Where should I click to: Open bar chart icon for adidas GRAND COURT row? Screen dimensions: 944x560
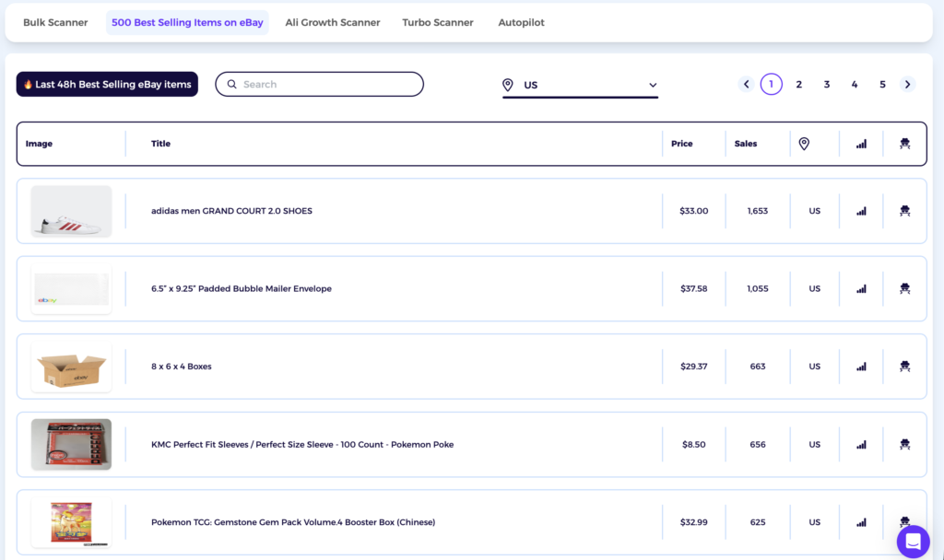pos(862,211)
